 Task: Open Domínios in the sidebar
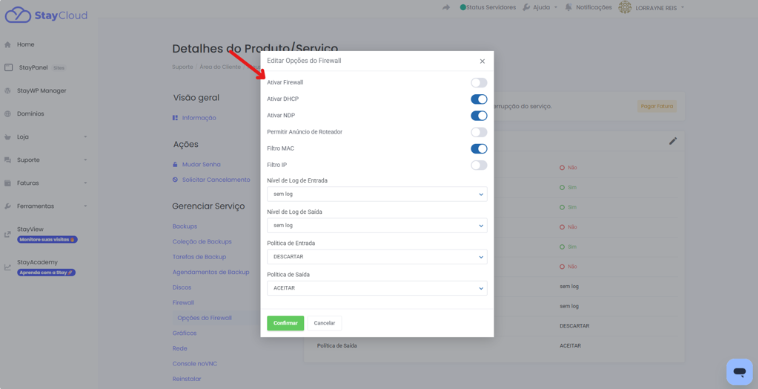30,114
